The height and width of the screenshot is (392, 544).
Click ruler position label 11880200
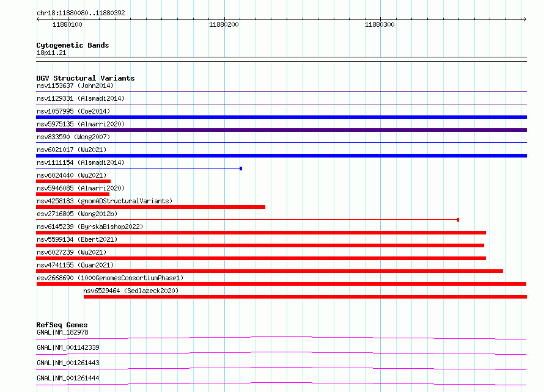pyautogui.click(x=224, y=24)
